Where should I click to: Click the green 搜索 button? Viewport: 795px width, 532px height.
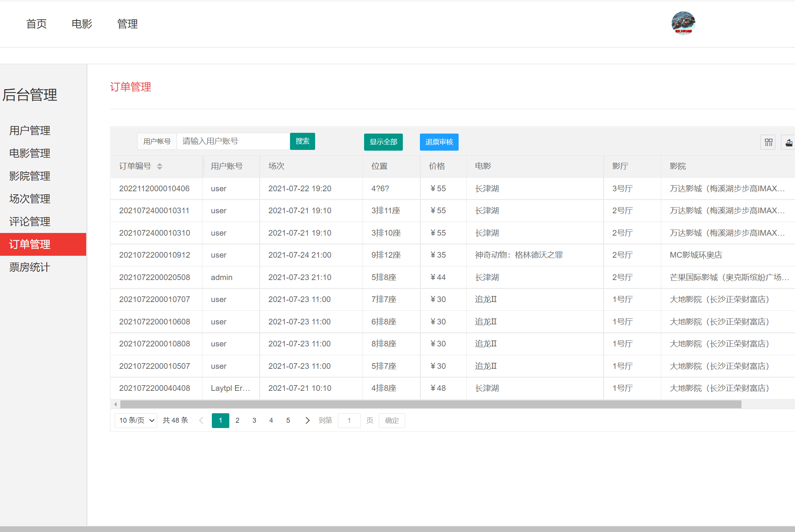(x=302, y=141)
